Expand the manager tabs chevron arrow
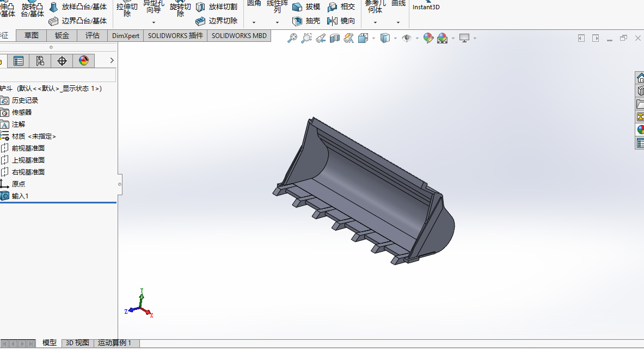 [x=112, y=60]
